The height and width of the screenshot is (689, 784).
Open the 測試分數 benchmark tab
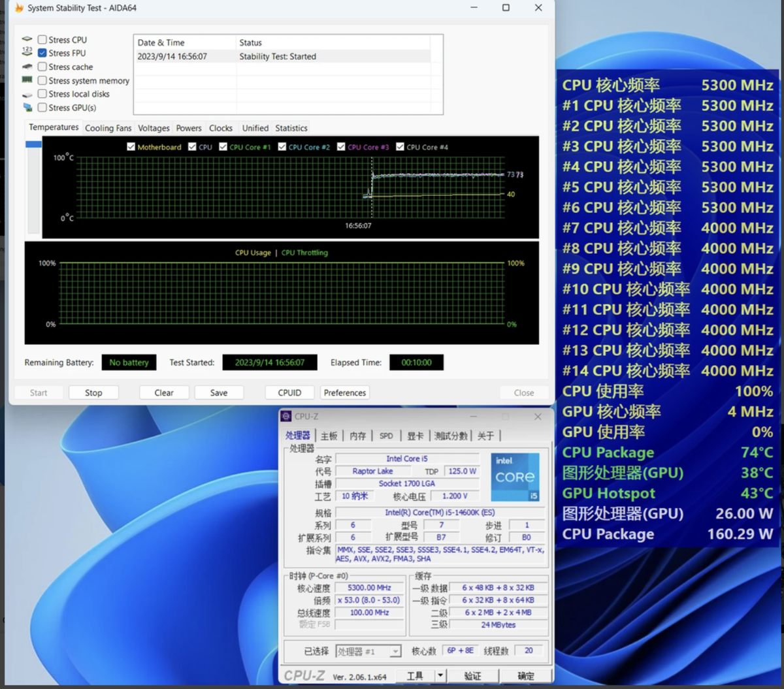coord(451,436)
